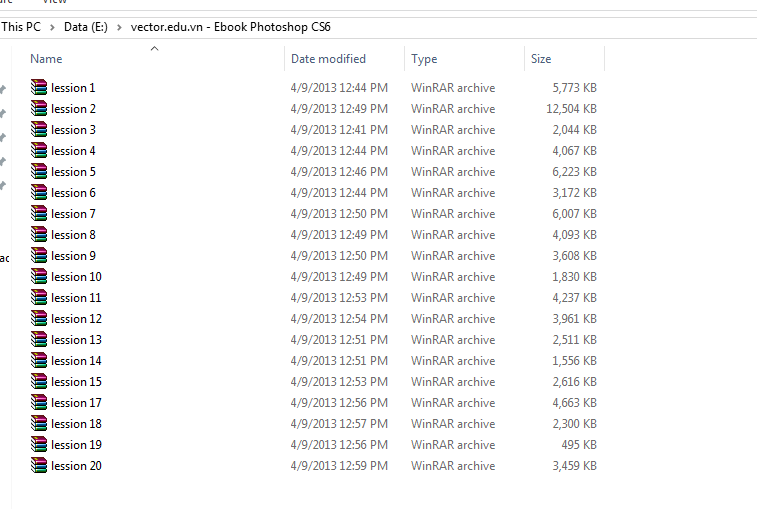The width and height of the screenshot is (757, 509).
Task: Select the file name lession 5
Action: tap(73, 171)
